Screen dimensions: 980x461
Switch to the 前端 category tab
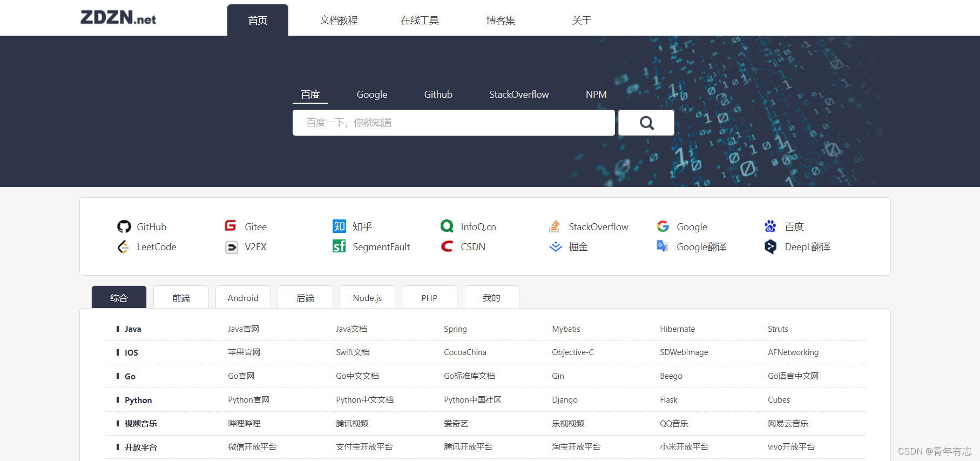[x=181, y=297]
